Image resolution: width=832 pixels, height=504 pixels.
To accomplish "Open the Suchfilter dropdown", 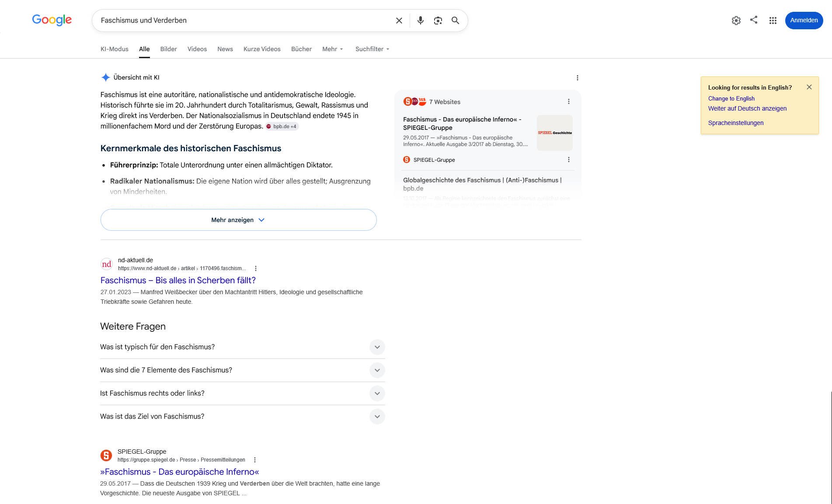I will (372, 49).
